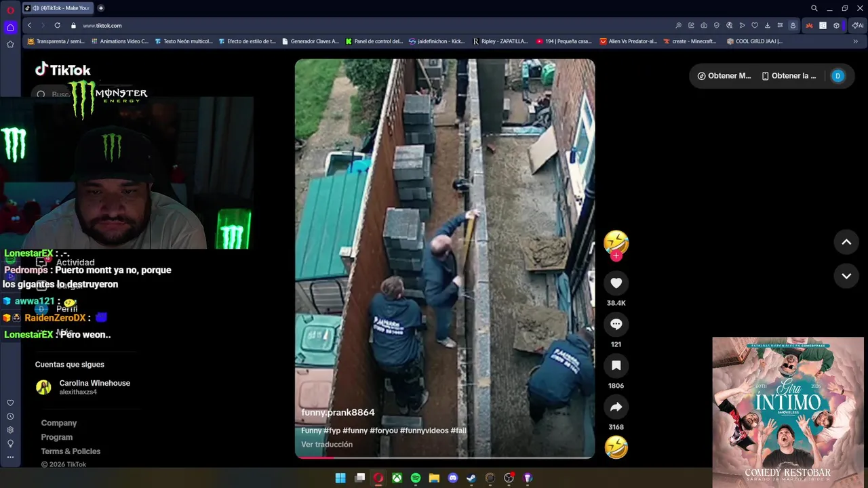Click the Gira Intimo comedy poster
The height and width of the screenshot is (488, 868).
point(788,412)
